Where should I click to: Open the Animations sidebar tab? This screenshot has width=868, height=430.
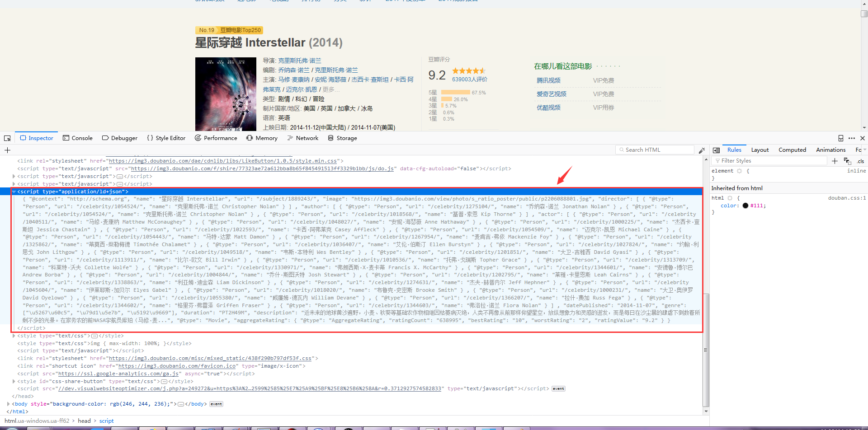pos(830,150)
